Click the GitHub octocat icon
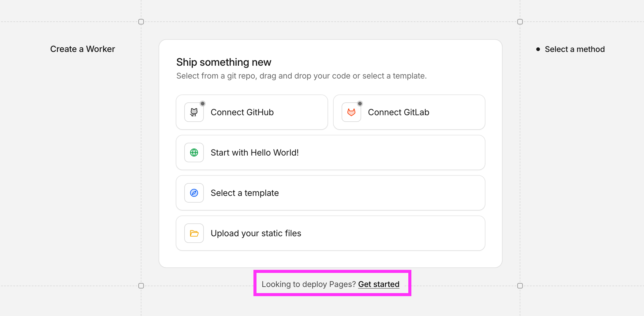The image size is (644, 316). [194, 112]
